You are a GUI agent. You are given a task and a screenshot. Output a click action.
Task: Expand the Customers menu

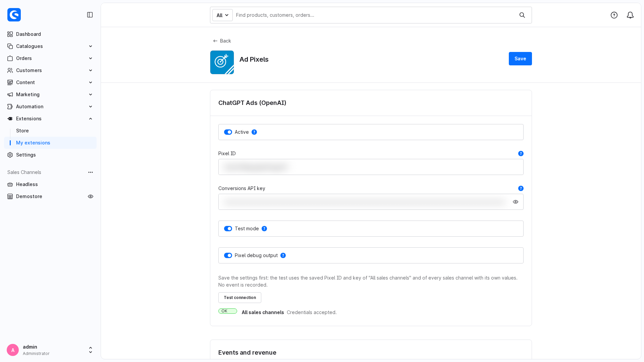tap(50, 70)
